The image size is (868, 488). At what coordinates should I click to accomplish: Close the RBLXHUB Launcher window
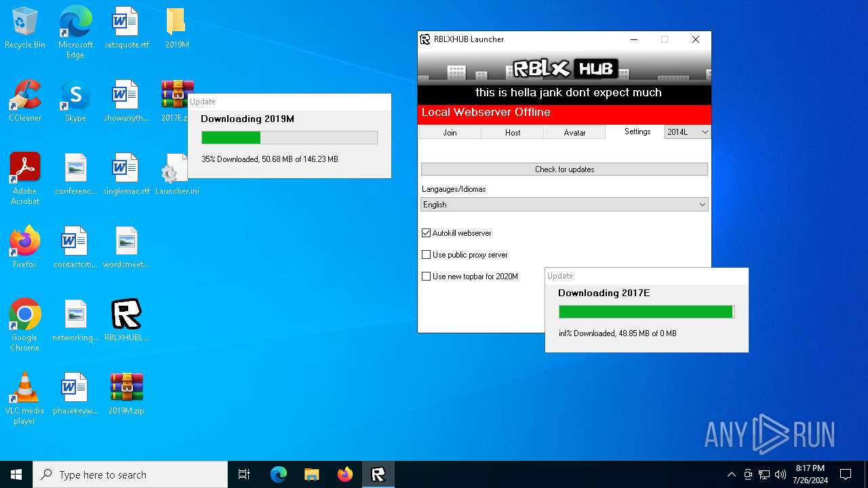[x=696, y=39]
